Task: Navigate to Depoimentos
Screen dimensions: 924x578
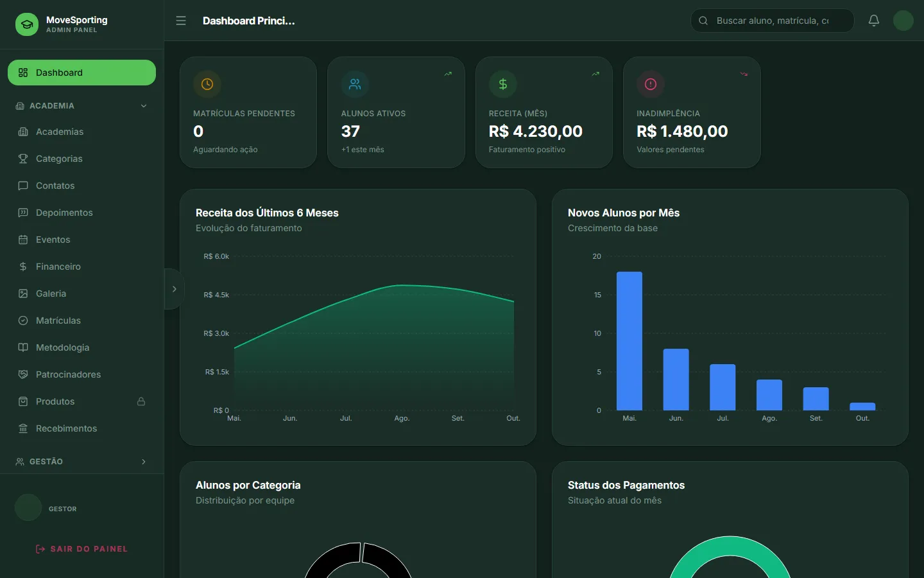Action: coord(81,213)
